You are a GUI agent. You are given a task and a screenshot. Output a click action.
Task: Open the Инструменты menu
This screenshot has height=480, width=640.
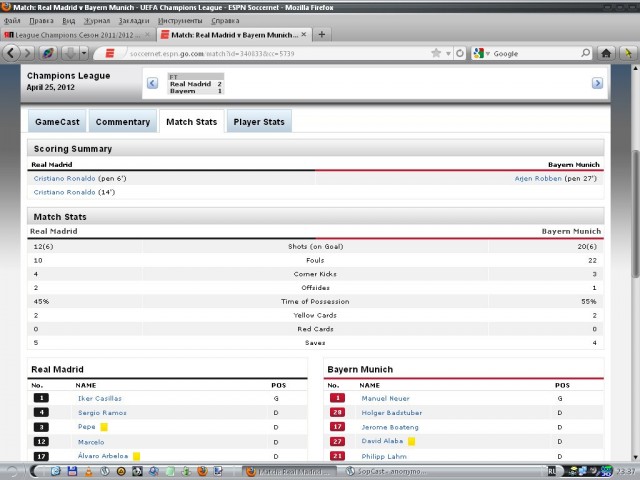(180, 20)
